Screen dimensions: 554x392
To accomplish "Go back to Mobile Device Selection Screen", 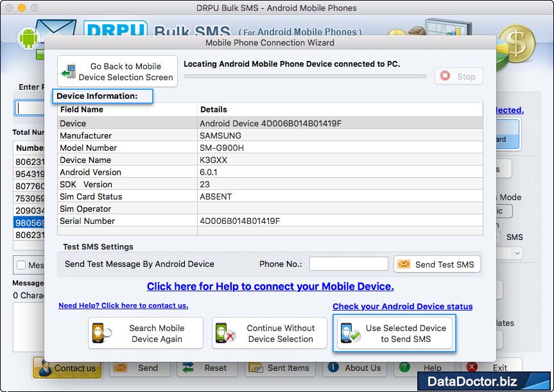I will tap(117, 71).
